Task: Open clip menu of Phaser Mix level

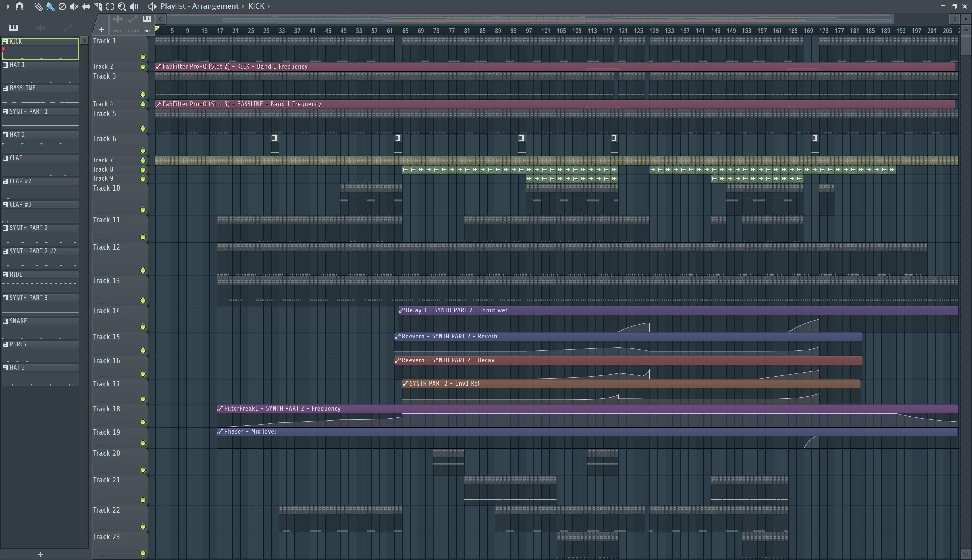Action: (220, 432)
